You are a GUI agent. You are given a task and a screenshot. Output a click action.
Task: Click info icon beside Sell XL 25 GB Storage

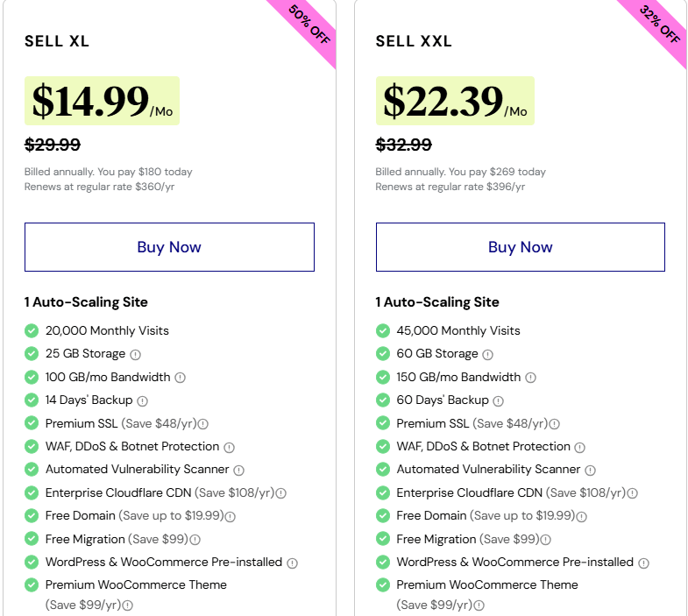[x=136, y=355]
